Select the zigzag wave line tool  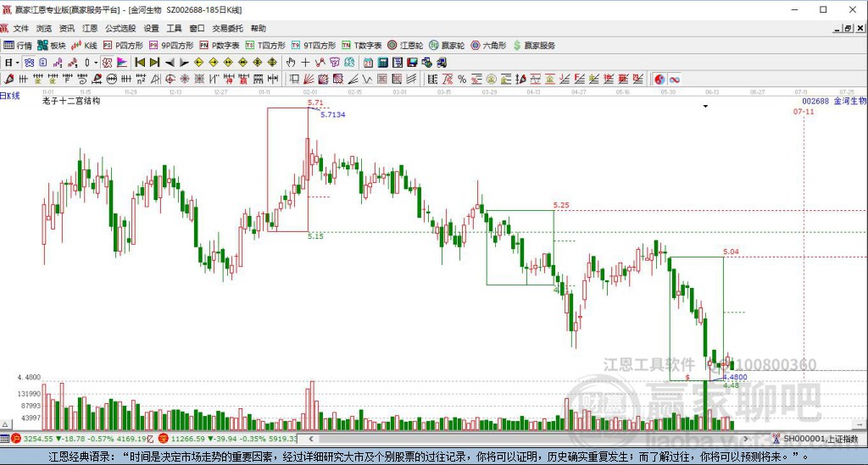367,79
